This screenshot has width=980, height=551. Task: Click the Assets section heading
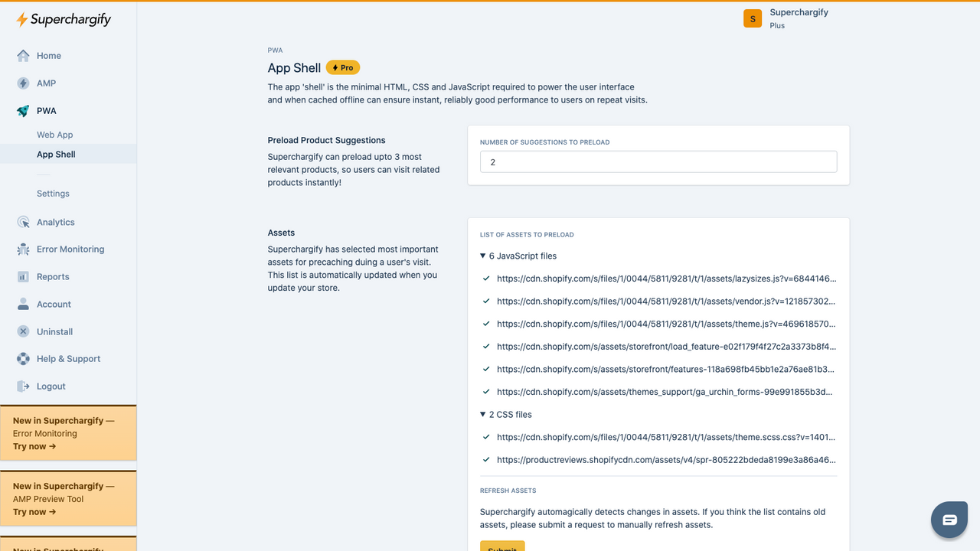coord(281,233)
